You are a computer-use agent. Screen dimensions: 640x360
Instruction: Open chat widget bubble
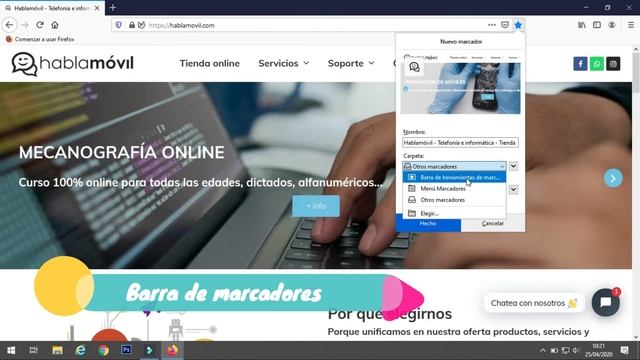click(606, 302)
